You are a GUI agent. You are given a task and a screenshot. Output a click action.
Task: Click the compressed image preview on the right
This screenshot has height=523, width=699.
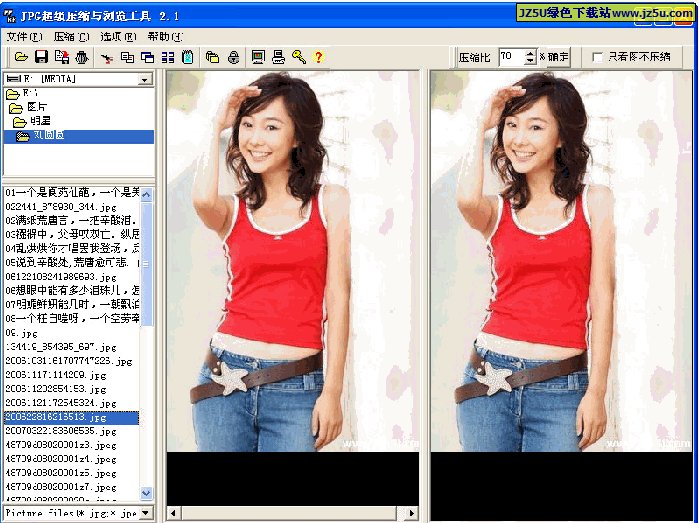[561, 261]
